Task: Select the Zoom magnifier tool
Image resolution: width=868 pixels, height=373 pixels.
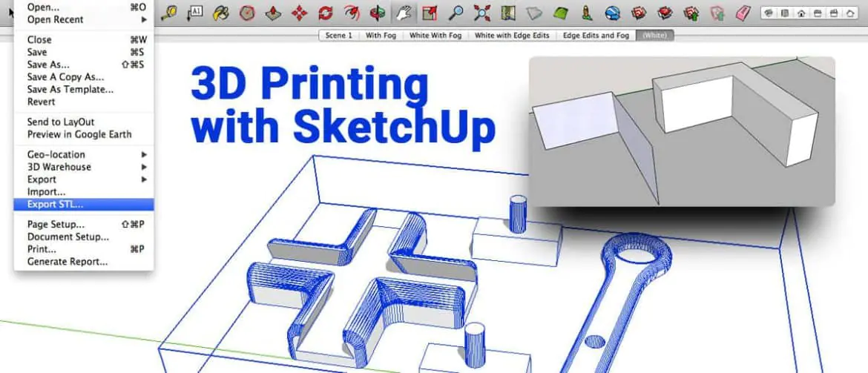Action: point(456,12)
